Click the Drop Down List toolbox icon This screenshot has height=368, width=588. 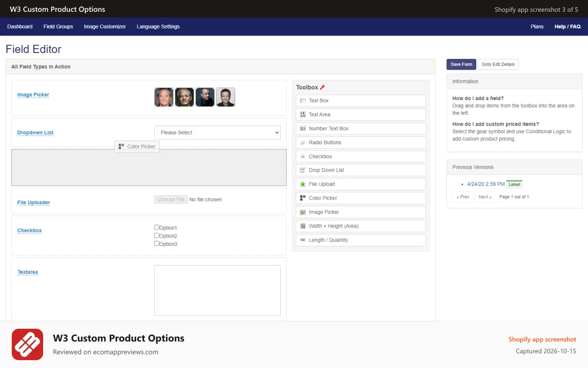303,170
